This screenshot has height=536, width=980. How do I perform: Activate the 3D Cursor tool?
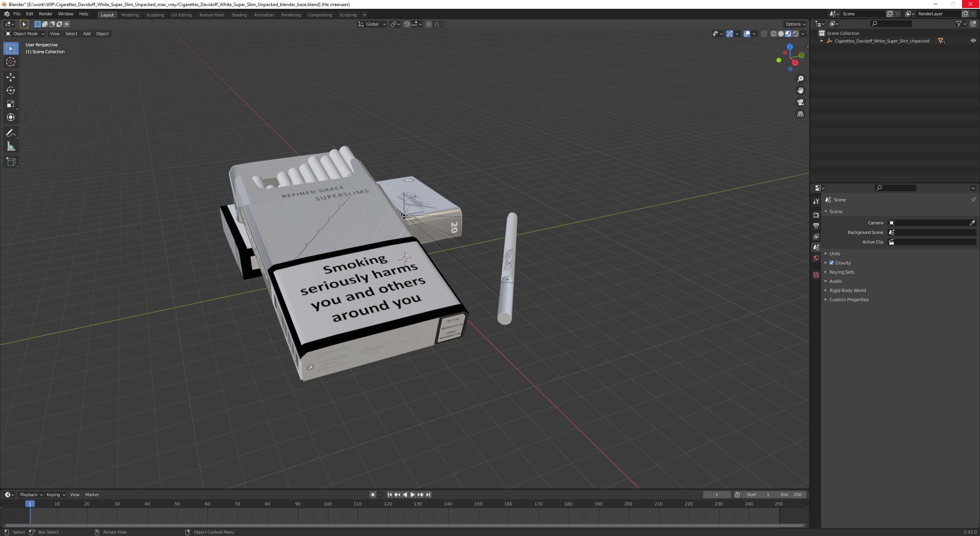(x=10, y=62)
